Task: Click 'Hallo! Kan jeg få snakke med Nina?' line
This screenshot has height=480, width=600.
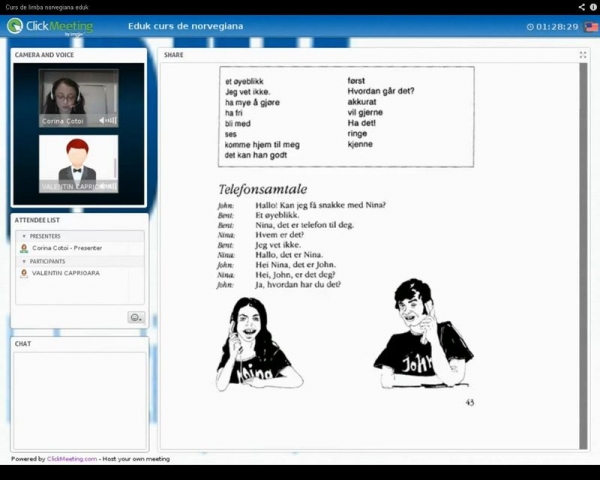Action: 320,205
